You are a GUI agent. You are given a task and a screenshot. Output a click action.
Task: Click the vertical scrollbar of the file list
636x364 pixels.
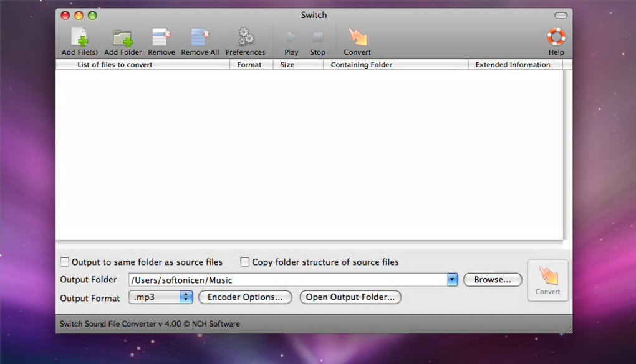[567, 155]
